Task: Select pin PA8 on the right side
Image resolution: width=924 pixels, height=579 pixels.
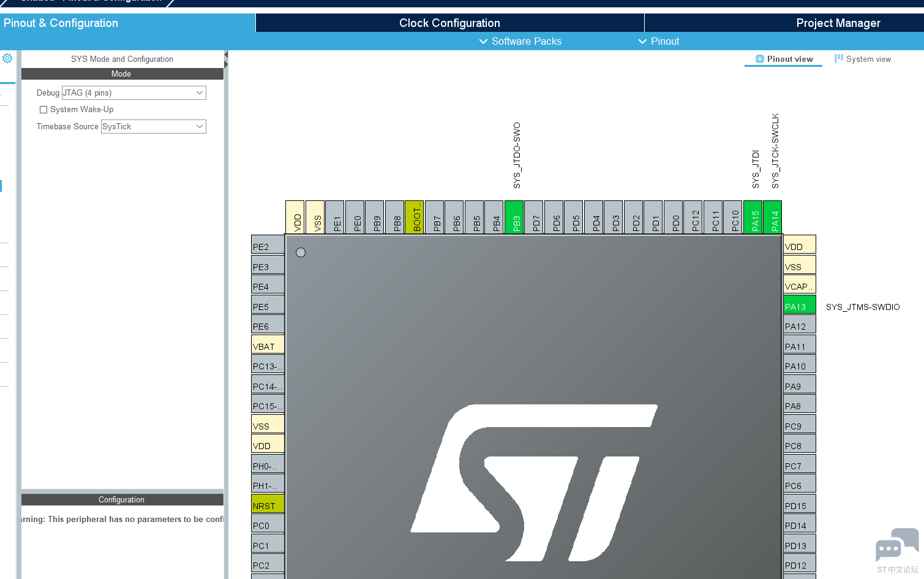Action: pos(800,404)
